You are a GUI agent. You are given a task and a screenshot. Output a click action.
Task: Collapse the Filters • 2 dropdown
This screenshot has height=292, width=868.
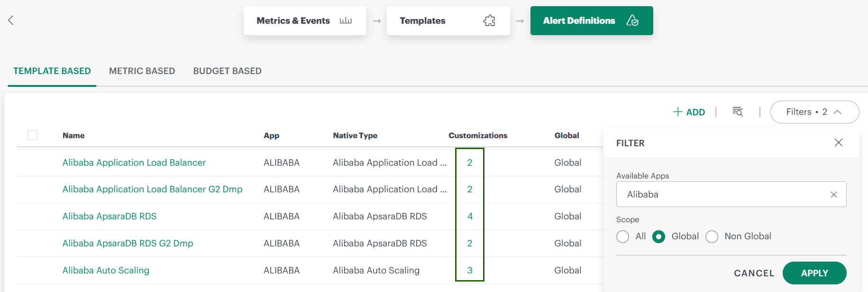pos(814,112)
